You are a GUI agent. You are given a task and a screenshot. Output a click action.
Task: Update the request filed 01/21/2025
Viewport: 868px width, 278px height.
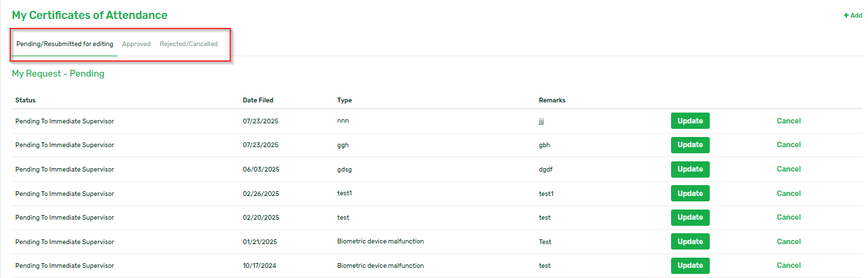point(690,241)
